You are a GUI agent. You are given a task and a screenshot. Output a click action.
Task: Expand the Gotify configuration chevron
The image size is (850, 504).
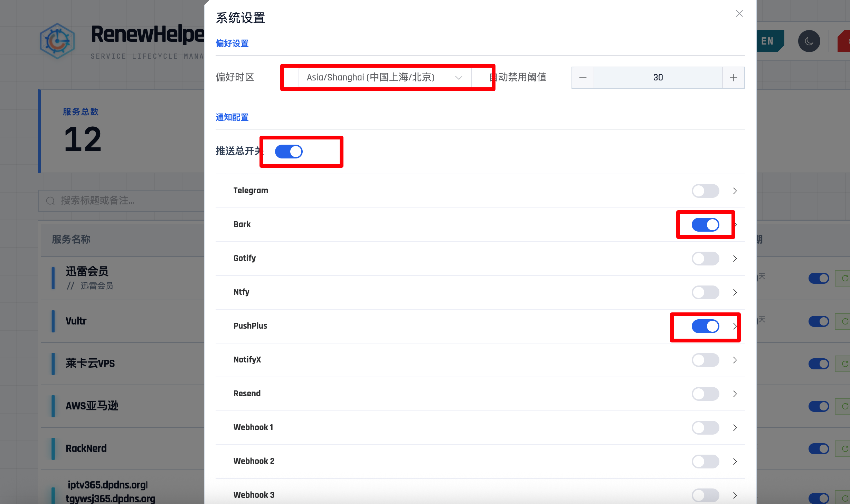coord(735,259)
